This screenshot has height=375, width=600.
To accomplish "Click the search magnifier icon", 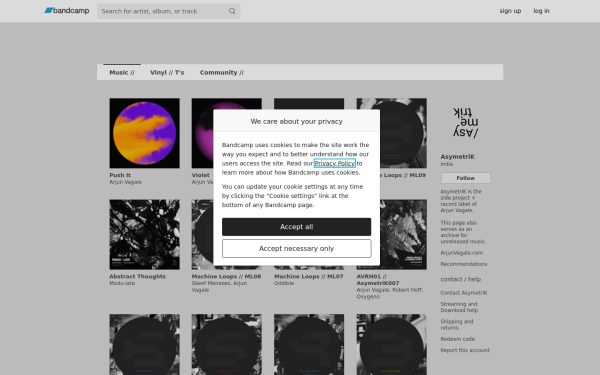I will pyautogui.click(x=232, y=11).
